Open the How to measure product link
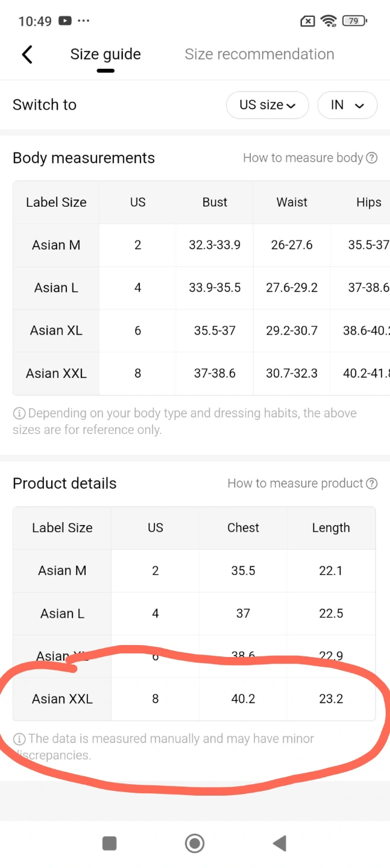Image resolution: width=390 pixels, height=868 pixels. click(x=295, y=483)
